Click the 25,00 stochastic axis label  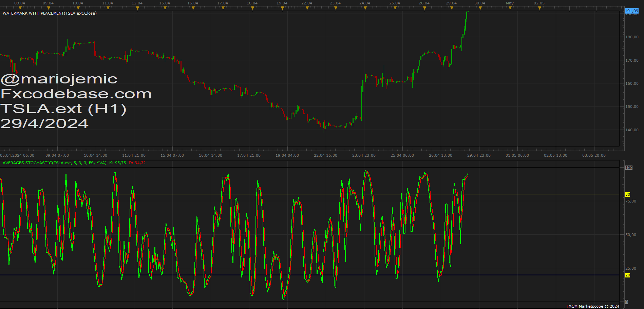point(631,268)
